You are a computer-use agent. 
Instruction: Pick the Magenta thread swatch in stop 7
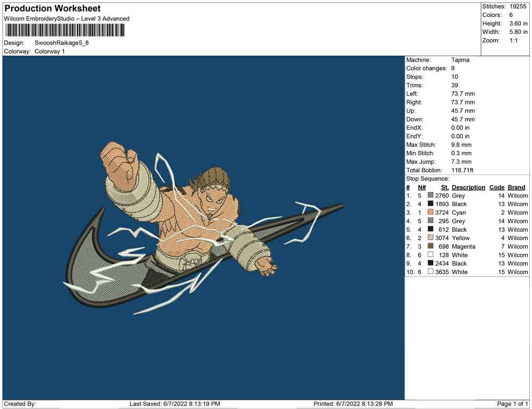pos(430,246)
